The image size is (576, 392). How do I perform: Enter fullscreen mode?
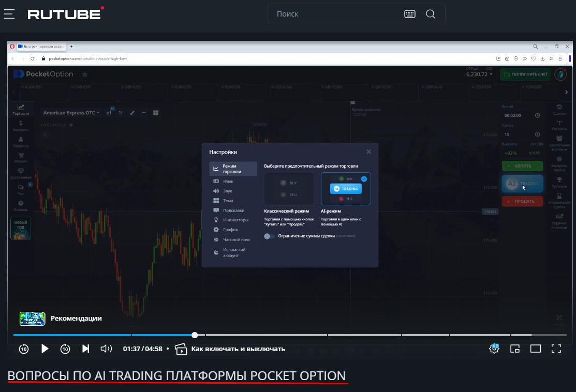click(556, 349)
